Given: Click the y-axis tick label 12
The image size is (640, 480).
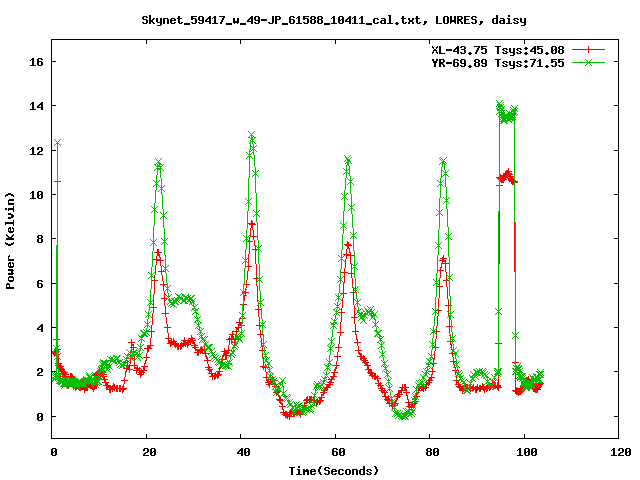Looking at the screenshot, I should (36, 151).
